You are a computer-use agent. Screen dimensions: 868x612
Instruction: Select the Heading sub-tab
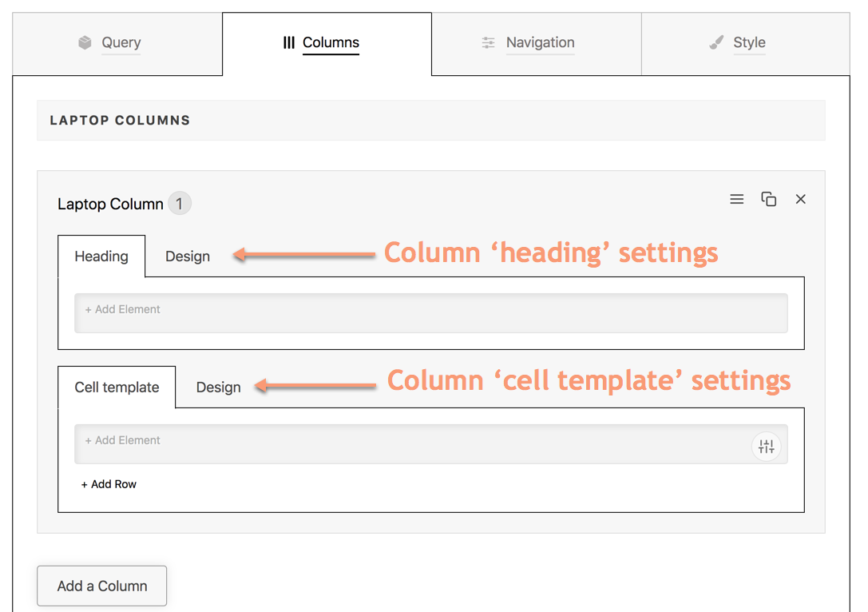tap(101, 256)
